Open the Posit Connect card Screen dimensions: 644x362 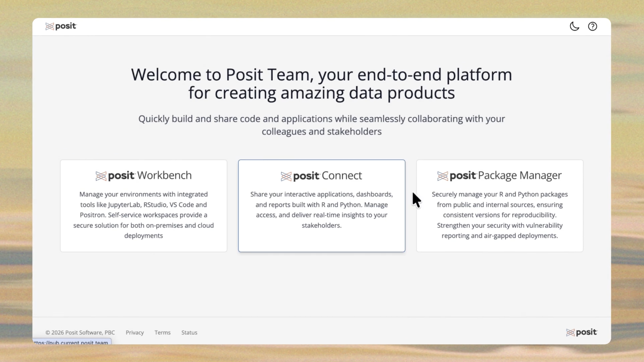tap(322, 206)
